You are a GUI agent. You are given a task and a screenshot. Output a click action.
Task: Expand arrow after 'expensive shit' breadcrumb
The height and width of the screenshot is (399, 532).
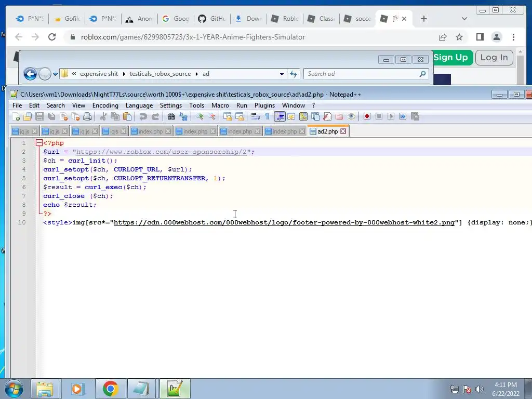point(124,74)
